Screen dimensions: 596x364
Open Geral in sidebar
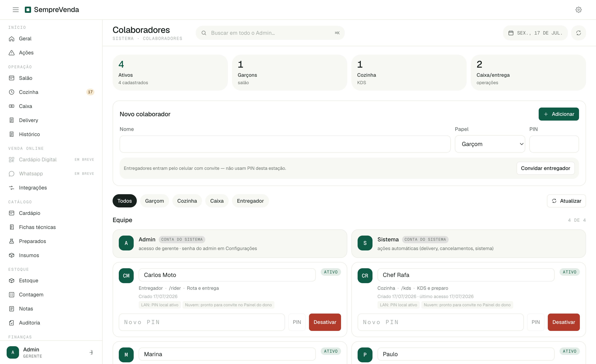pyautogui.click(x=51, y=39)
